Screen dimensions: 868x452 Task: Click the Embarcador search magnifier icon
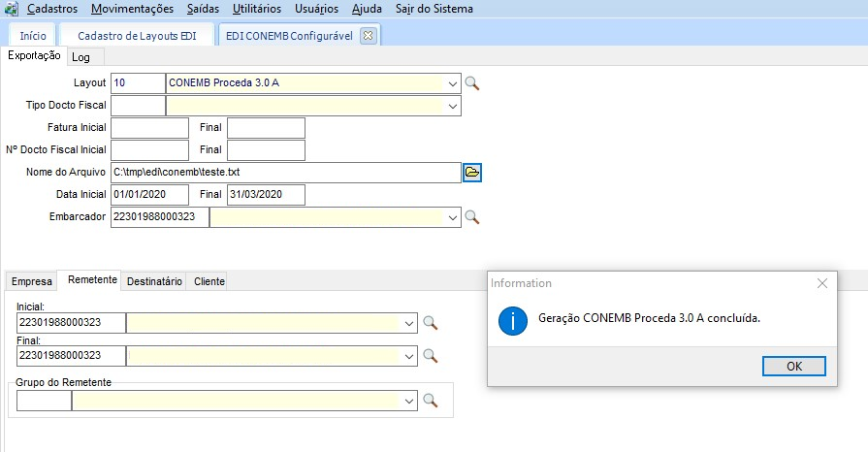(x=472, y=217)
